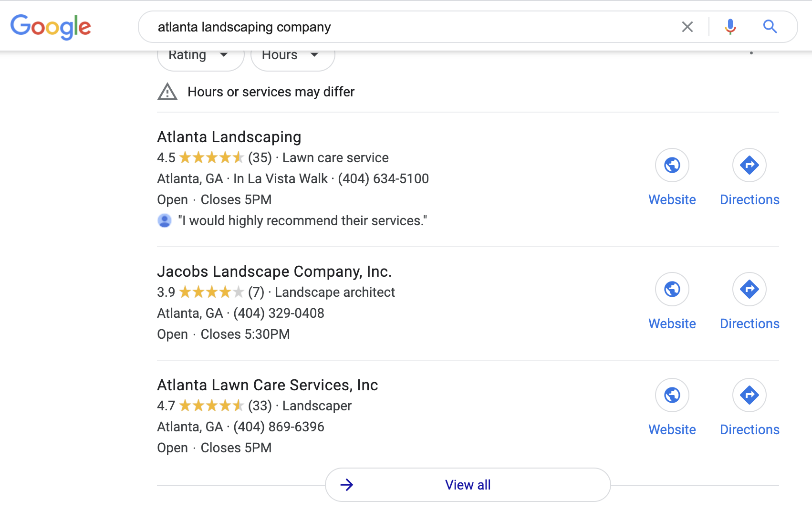Open the Atlanta Landscaping listing title
Image resolution: width=812 pixels, height=511 pixels.
(x=229, y=137)
